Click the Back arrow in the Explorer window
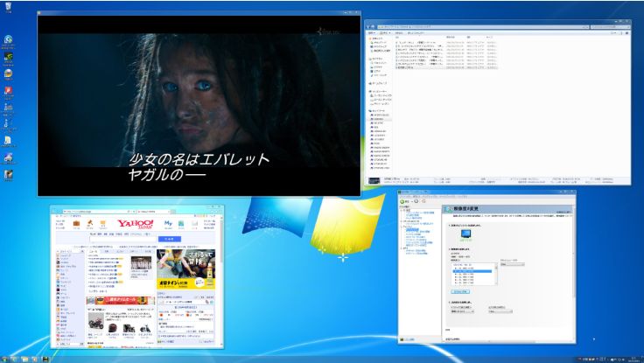 [367, 27]
